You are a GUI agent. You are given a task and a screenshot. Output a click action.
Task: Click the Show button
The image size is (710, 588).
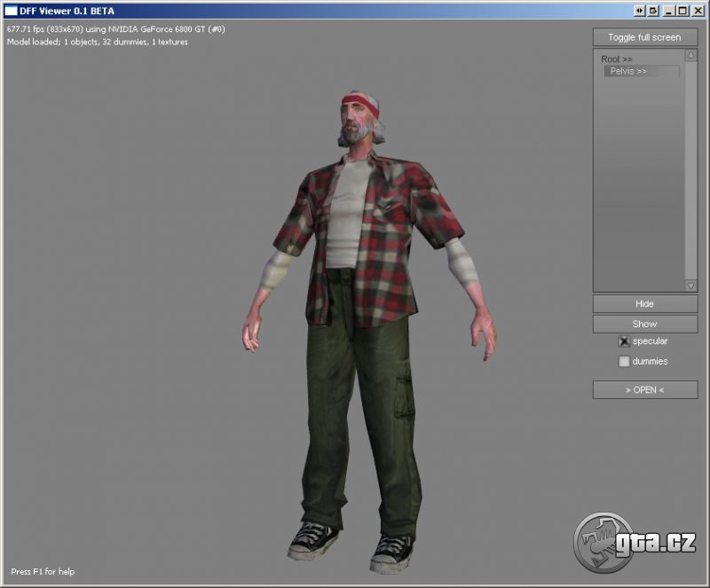pos(644,324)
